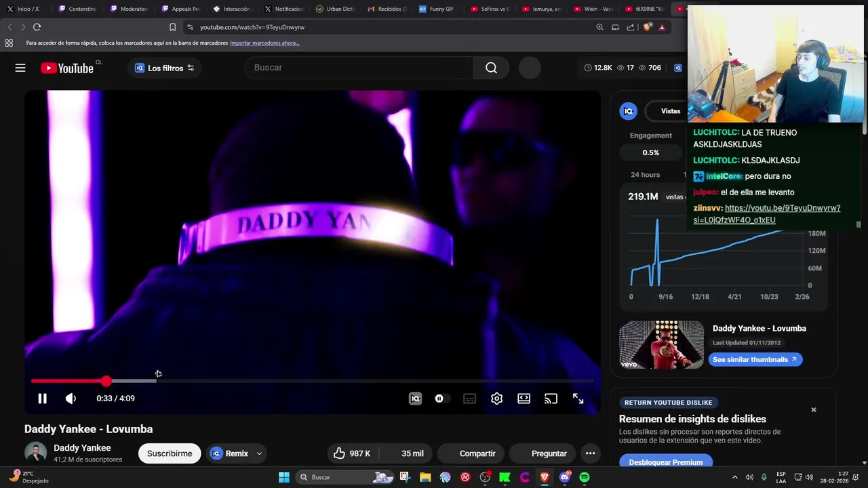
Task: Enter full screen mode
Action: pos(578,399)
